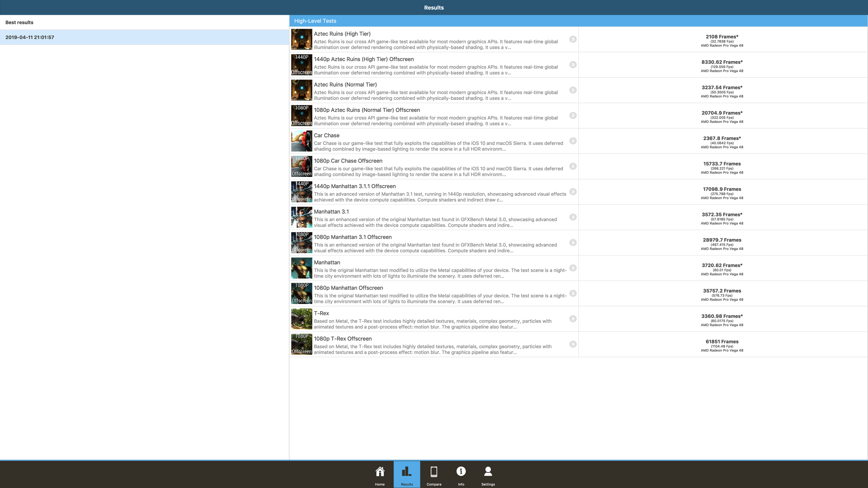The image size is (868, 488).
Task: Expand details arrow for Aztec Ruins (High Tier)
Action: point(573,39)
